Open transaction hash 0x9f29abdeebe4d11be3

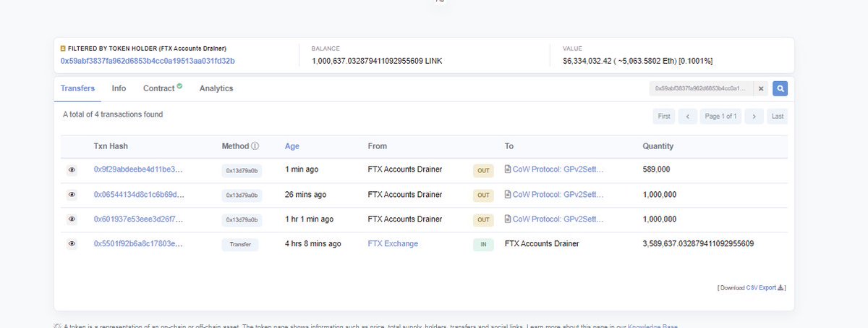coord(138,169)
